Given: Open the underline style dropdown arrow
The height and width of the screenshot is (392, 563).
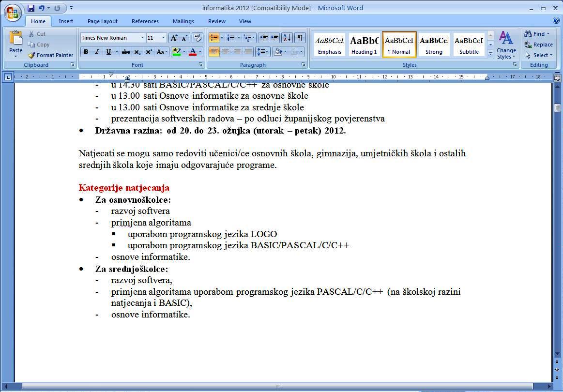Looking at the screenshot, I should click(117, 52).
